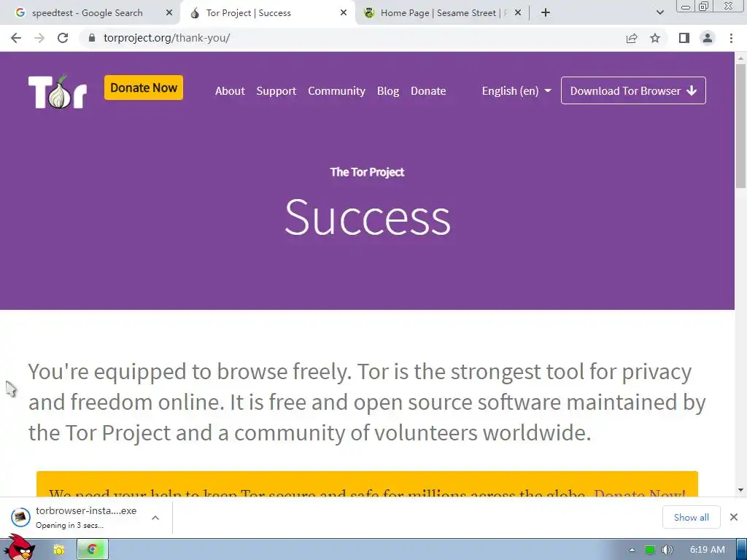Open the Support nav link

point(276,91)
